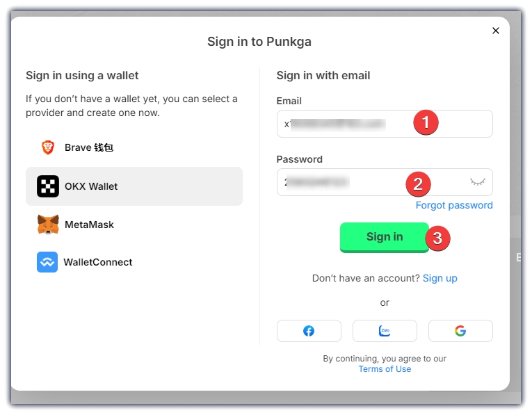
Task: Click the MetaMask fox icon
Action: 48,225
